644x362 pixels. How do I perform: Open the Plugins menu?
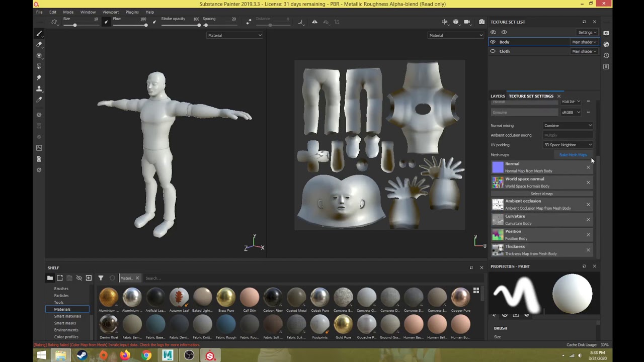[x=132, y=12]
